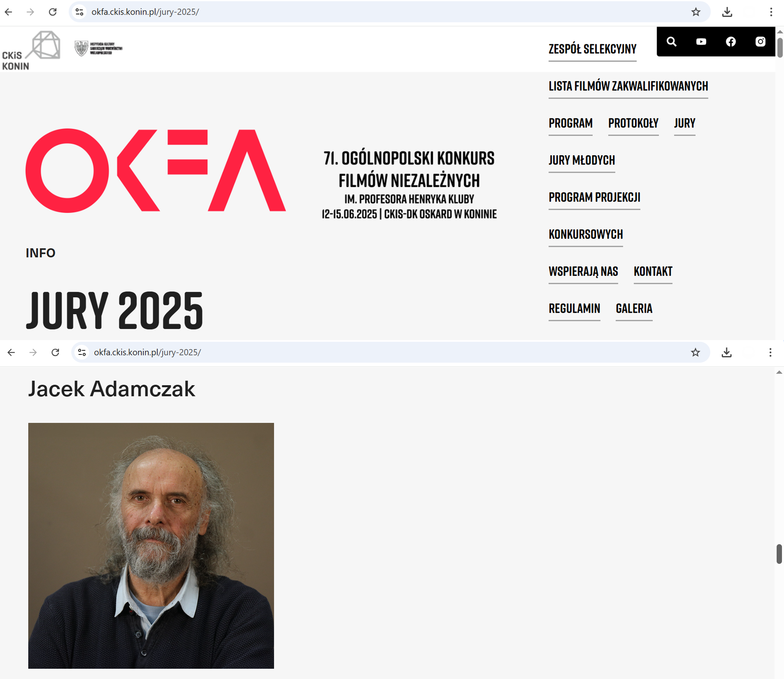Viewport: 784px width, 679px height.
Task: Open the Kontakt page
Action: tap(653, 271)
